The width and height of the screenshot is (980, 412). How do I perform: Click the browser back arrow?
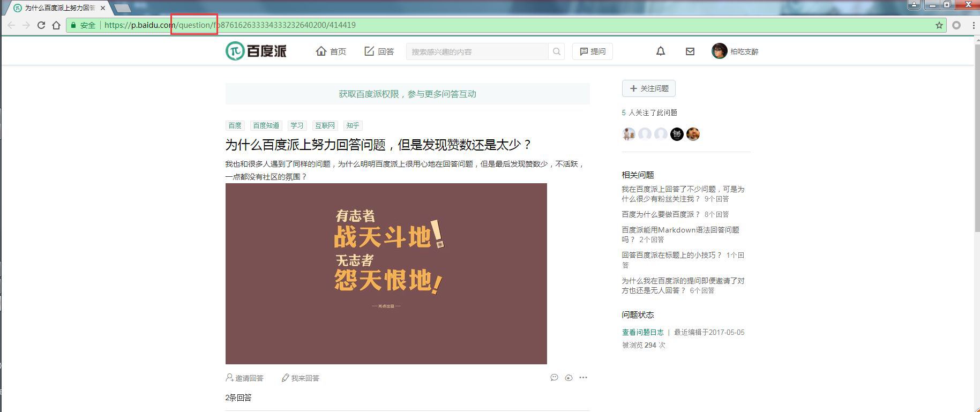click(11, 25)
